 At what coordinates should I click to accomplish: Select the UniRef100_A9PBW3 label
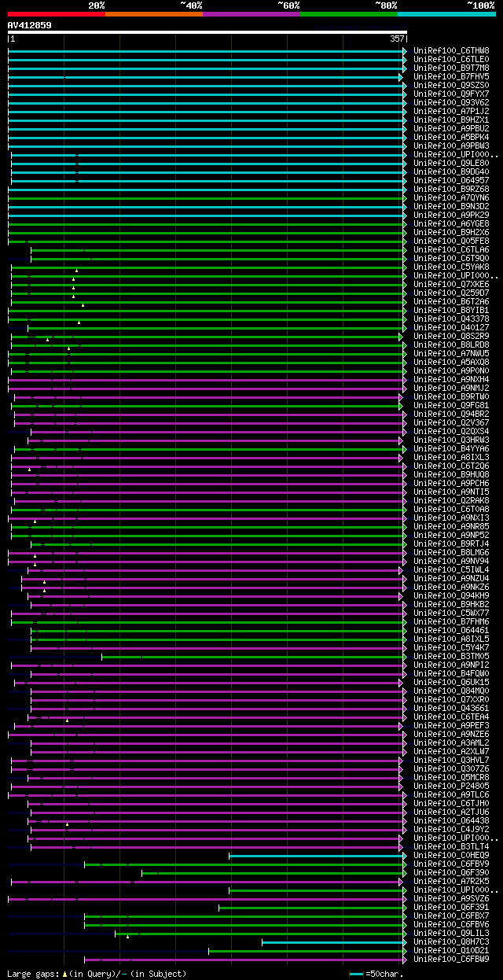(452, 146)
